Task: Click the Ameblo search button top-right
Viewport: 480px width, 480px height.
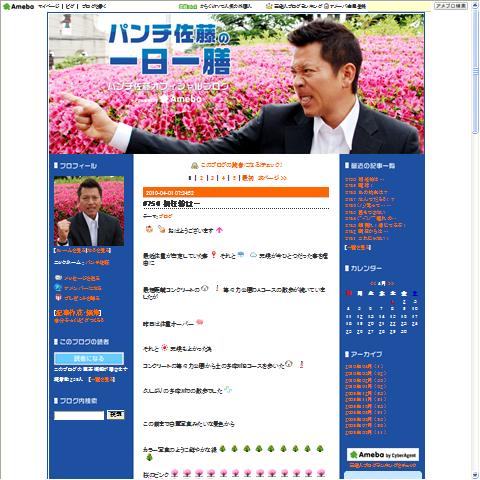Action: coord(451,6)
